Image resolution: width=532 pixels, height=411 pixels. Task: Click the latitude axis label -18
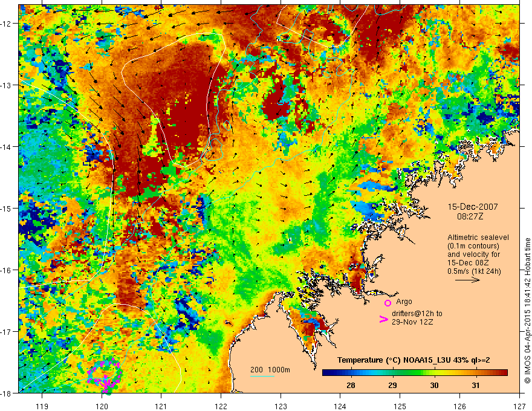6,393
